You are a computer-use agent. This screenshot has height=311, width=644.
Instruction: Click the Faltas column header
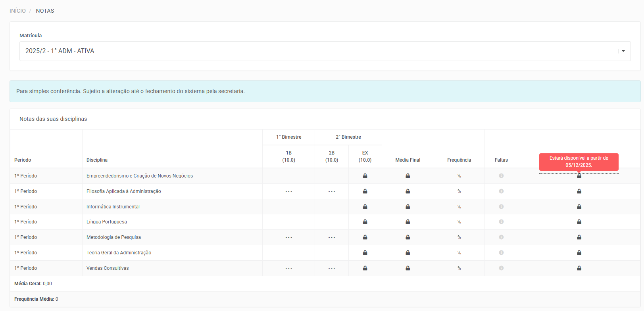(x=501, y=160)
